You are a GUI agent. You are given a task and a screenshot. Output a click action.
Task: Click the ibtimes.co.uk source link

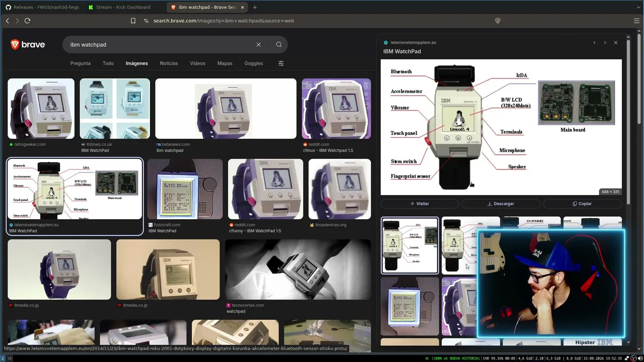(x=99, y=144)
